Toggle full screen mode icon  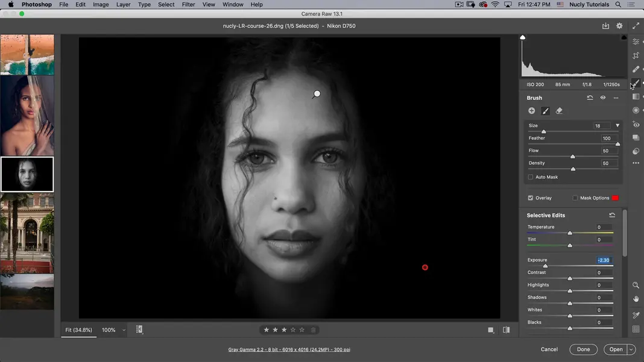click(x=636, y=26)
